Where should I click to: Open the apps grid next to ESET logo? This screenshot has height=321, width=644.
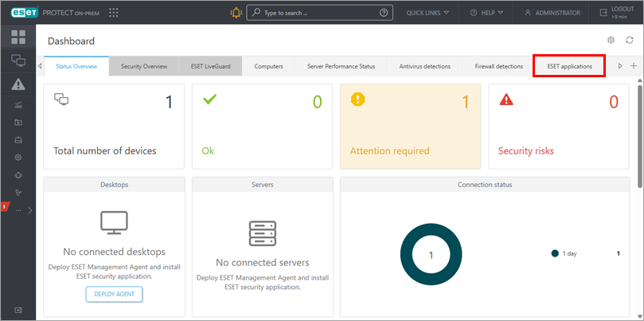113,13
